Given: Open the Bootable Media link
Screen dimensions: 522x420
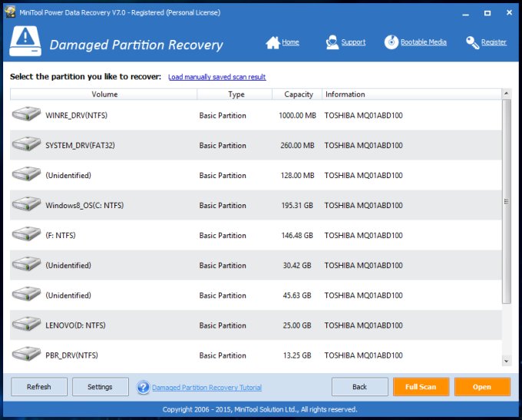Looking at the screenshot, I should 424,42.
